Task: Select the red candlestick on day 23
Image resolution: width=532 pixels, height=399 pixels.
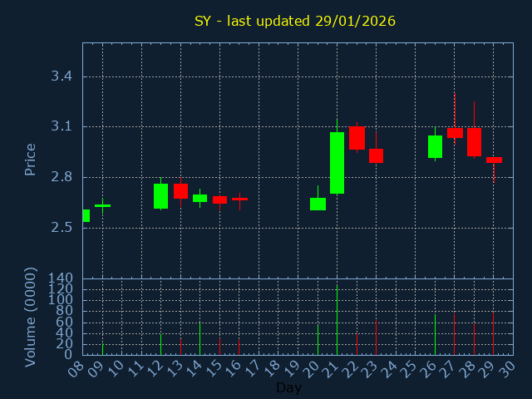Action: [376, 155]
